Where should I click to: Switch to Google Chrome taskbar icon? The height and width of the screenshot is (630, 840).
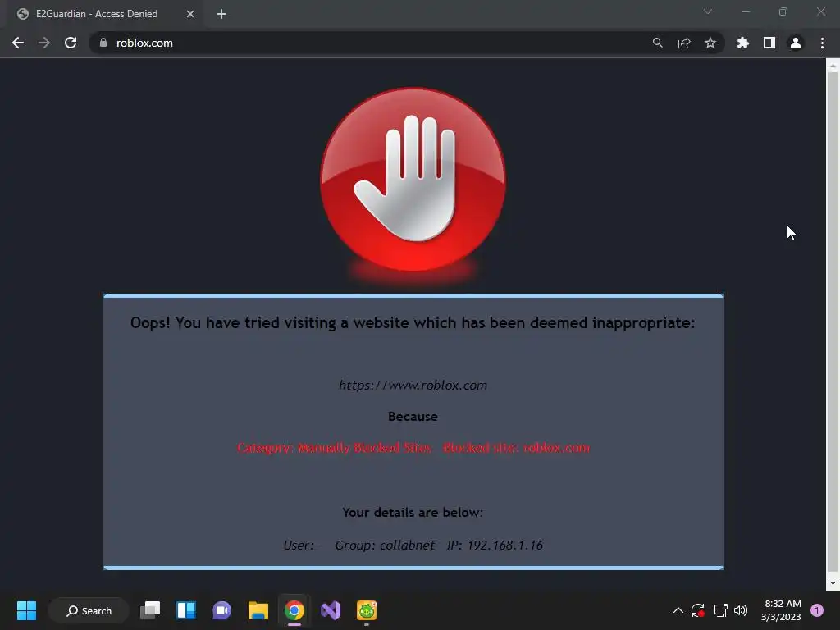(x=294, y=610)
